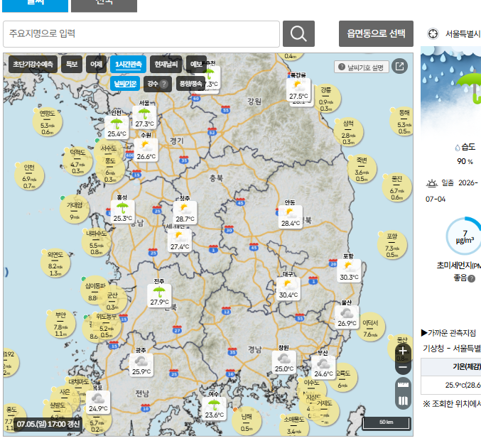
Task: Open map in new window icon
Action: pyautogui.click(x=399, y=66)
